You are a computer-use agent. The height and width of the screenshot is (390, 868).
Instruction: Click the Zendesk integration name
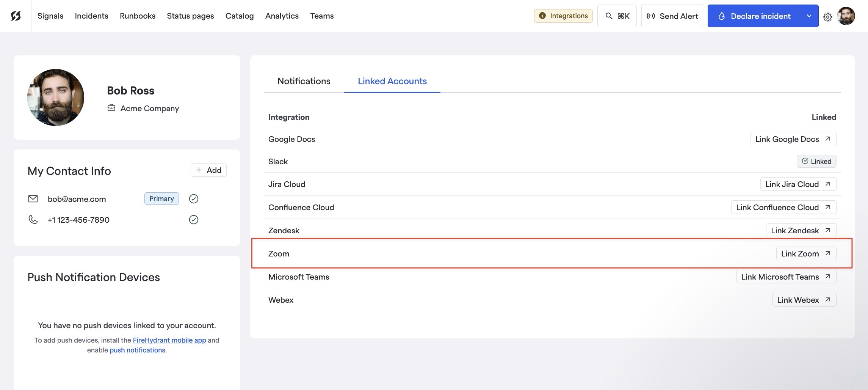click(x=284, y=230)
